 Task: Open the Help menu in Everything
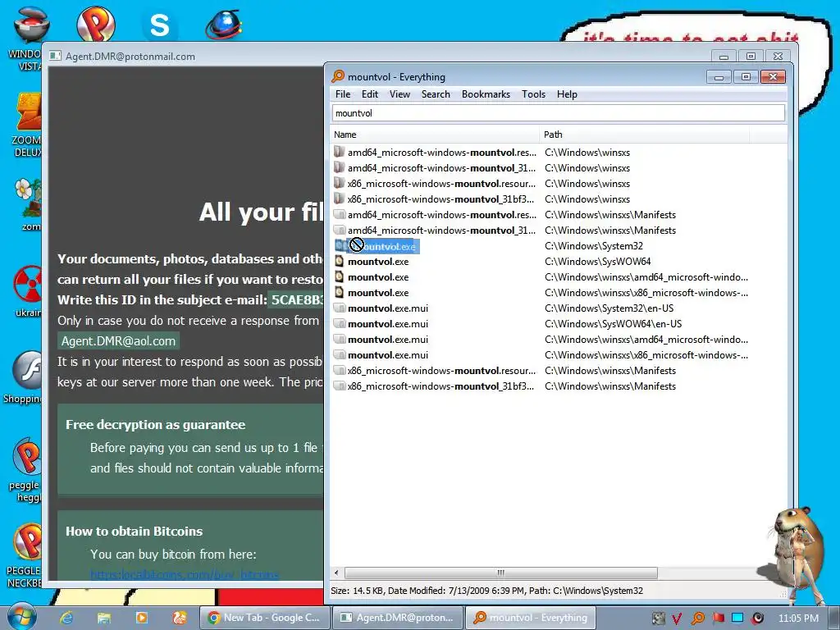tap(567, 94)
